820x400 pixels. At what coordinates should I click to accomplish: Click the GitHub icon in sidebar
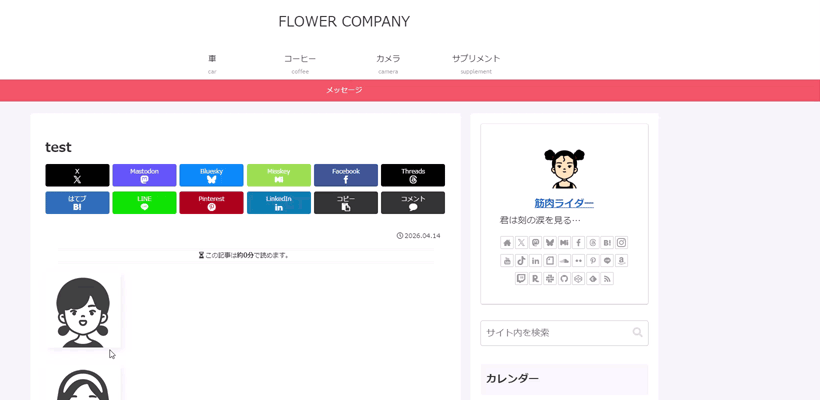pyautogui.click(x=564, y=279)
